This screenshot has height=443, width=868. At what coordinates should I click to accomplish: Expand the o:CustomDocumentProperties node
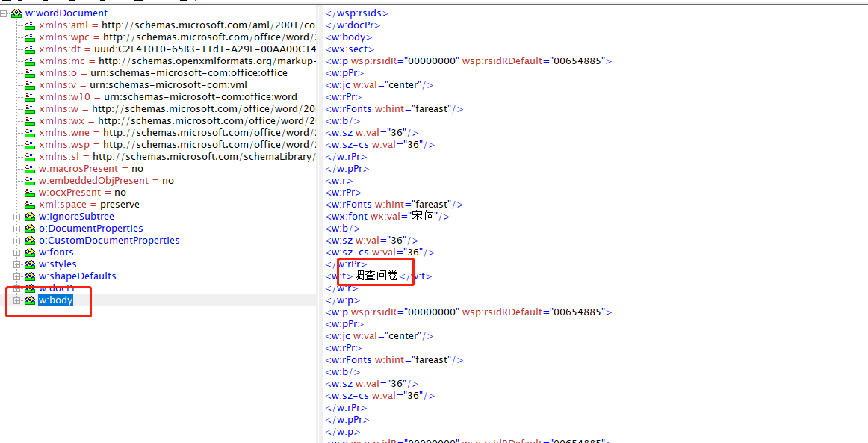coord(16,241)
